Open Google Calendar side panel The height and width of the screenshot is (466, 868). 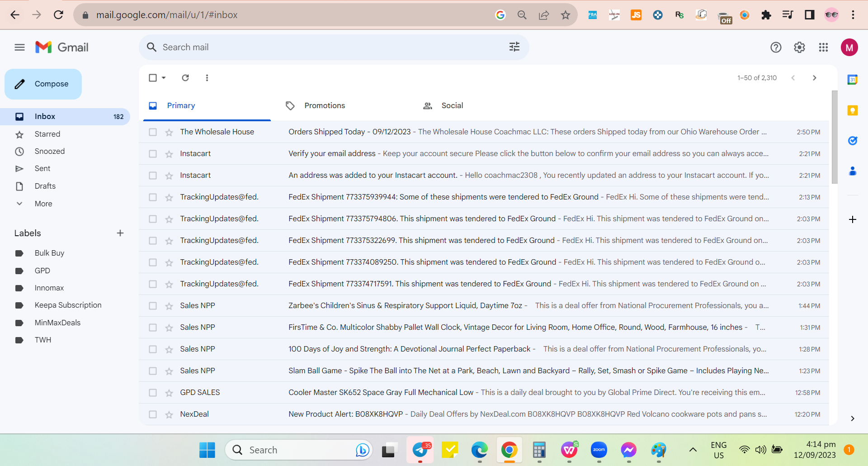(x=853, y=80)
